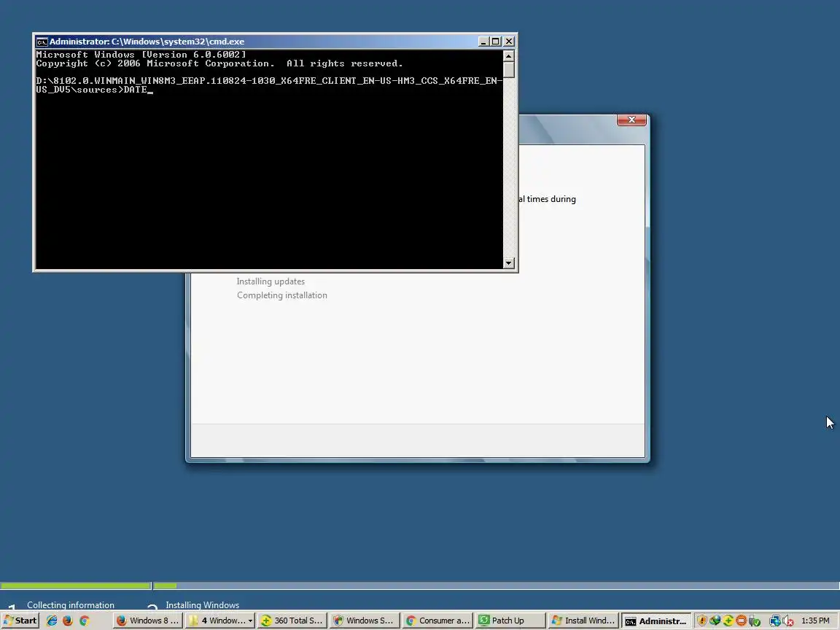The width and height of the screenshot is (840, 630).
Task: Open the 360 Total Security green-plus tray icon
Action: (728, 621)
